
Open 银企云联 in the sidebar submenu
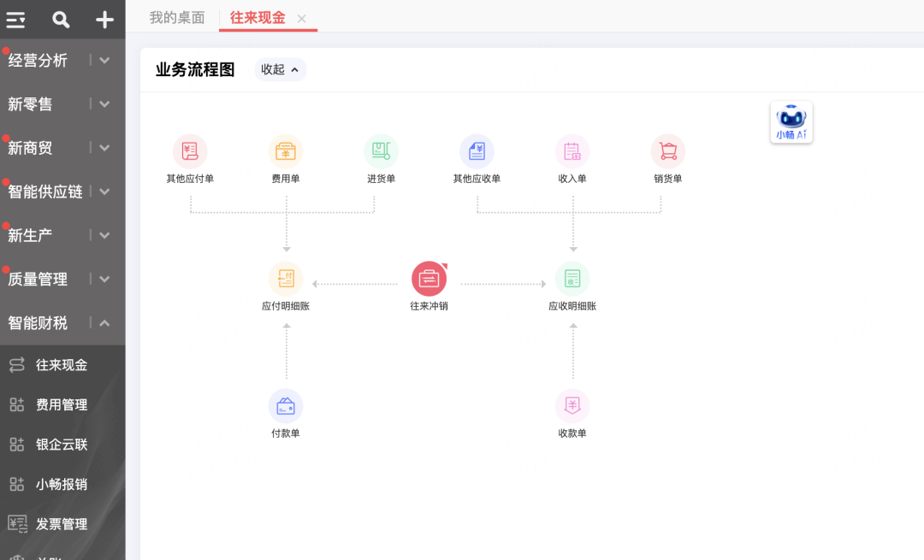click(x=62, y=445)
